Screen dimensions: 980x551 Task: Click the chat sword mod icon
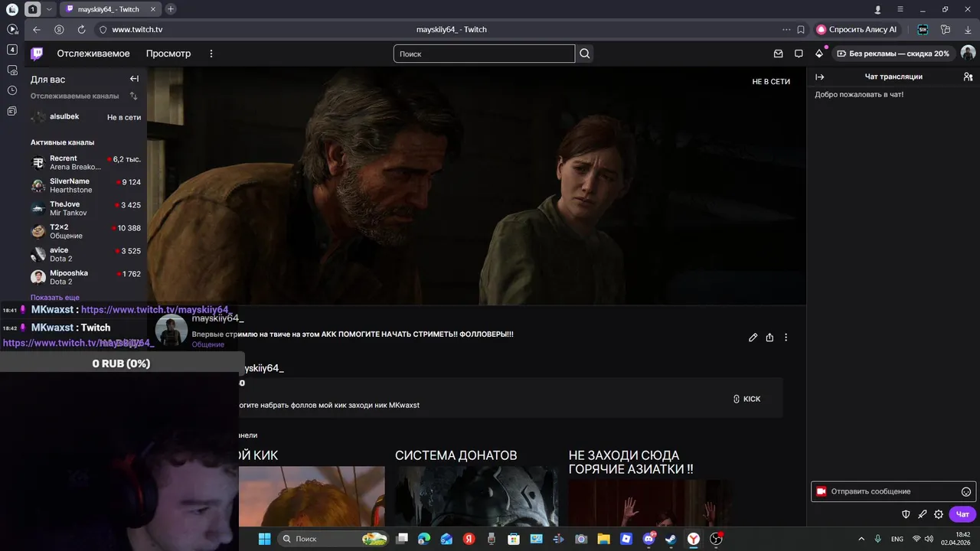pyautogui.click(x=923, y=514)
